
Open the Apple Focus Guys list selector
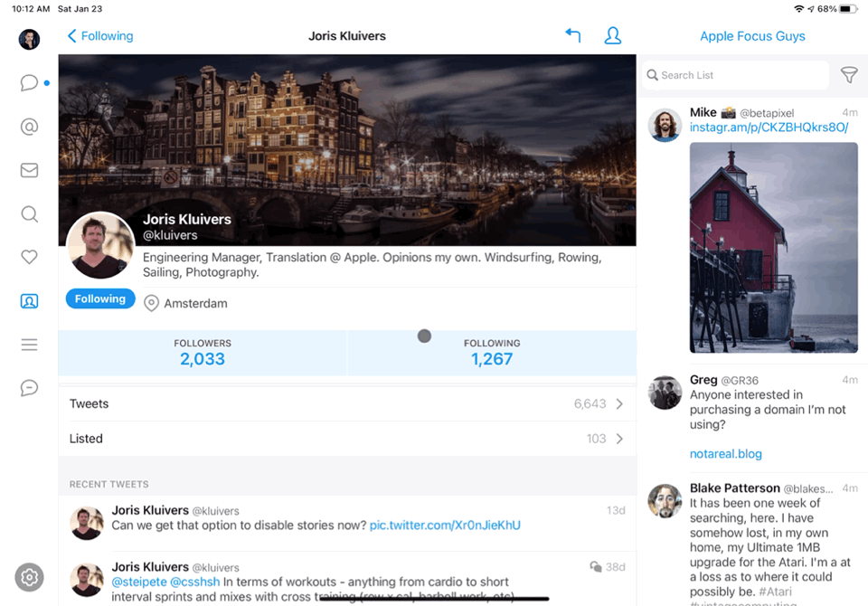[752, 35]
